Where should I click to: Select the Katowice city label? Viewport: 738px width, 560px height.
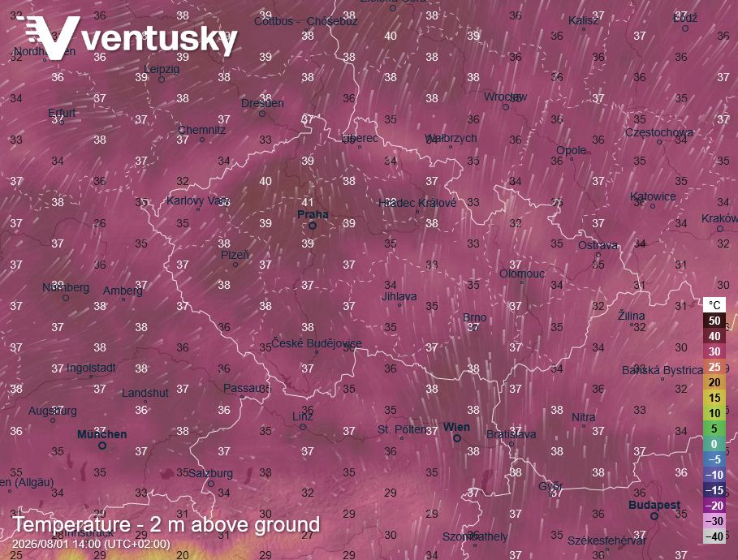pos(653,196)
